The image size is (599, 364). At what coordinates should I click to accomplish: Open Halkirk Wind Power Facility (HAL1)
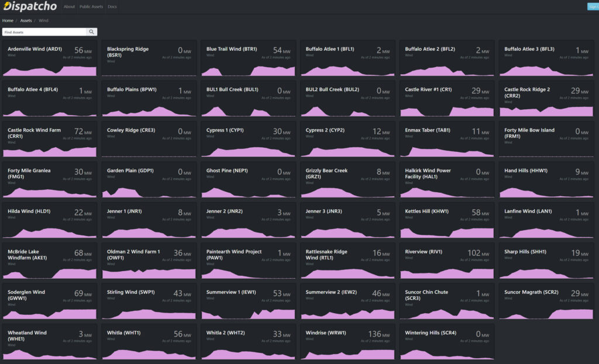click(x=428, y=174)
